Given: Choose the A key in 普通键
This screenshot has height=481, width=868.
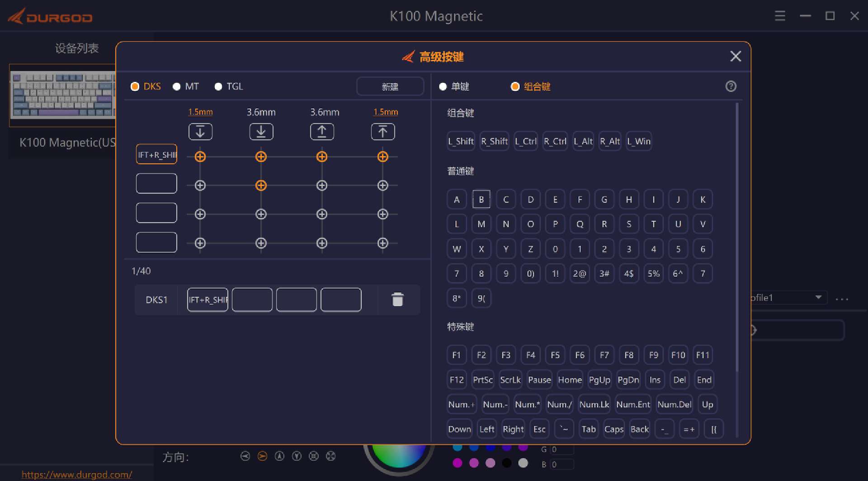Looking at the screenshot, I should (457, 200).
